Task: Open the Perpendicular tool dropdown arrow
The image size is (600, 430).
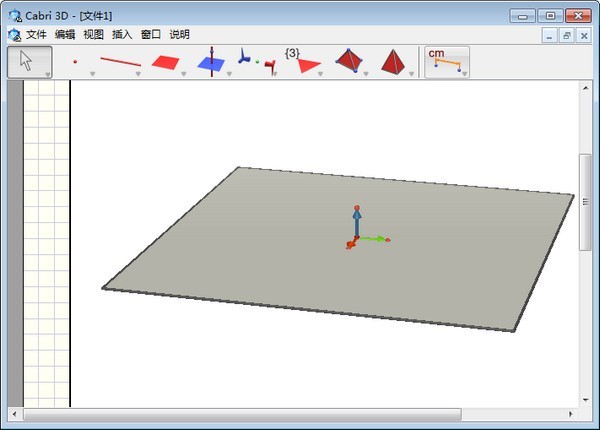Action: click(x=229, y=74)
